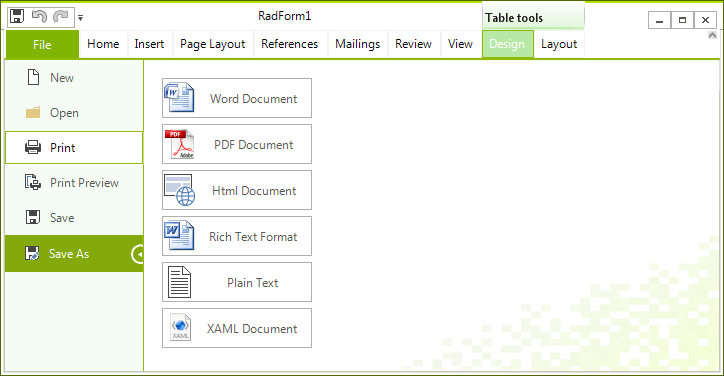The width and height of the screenshot is (724, 376).
Task: Save as Html Document
Action: click(x=237, y=190)
